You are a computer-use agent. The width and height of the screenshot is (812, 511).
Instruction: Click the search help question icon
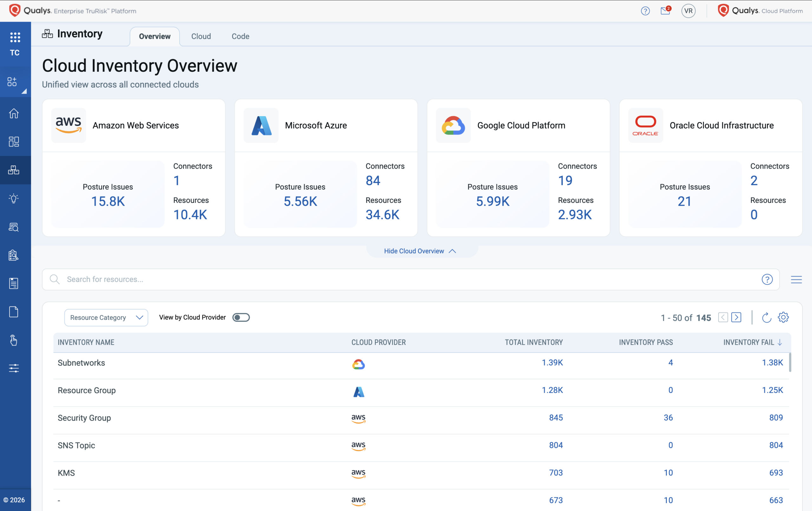click(767, 280)
